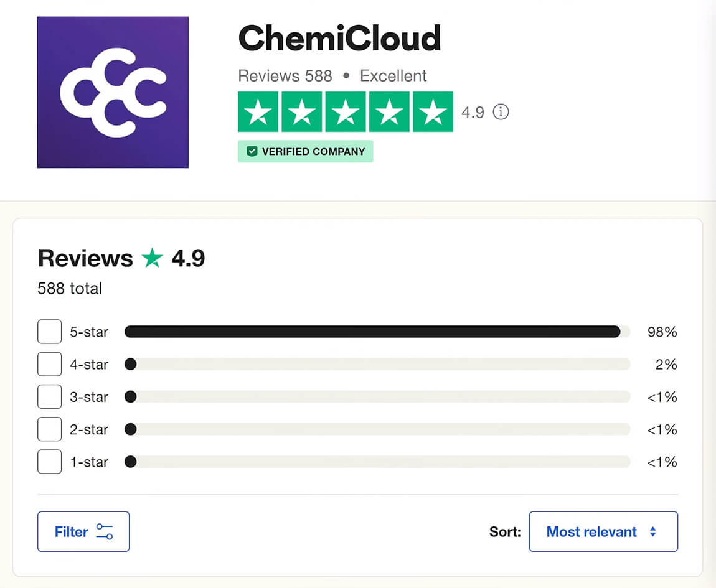Click the 4-star 2% rating bar
716x588 pixels.
coord(377,364)
